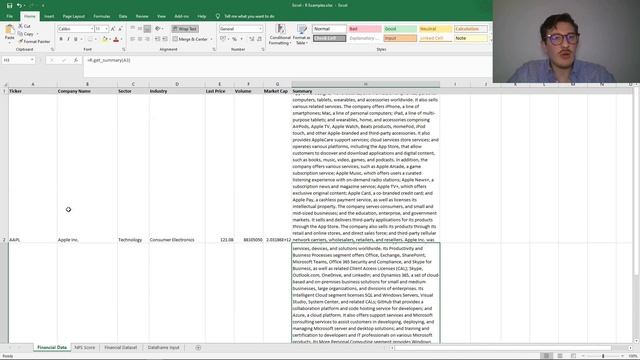640x360 pixels.
Task: Cut the selected cell
Action: click(x=24, y=26)
